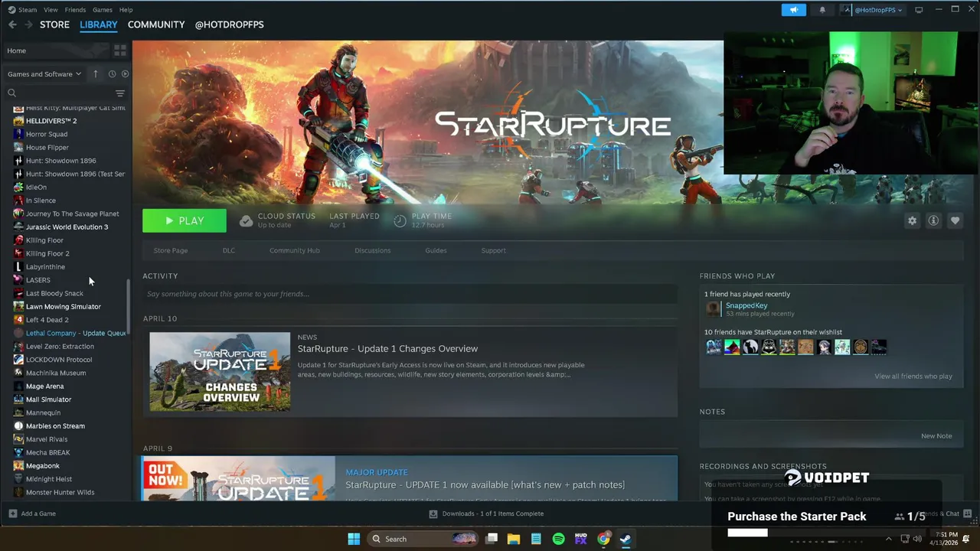
Task: Open the Guides link
Action: tap(436, 250)
